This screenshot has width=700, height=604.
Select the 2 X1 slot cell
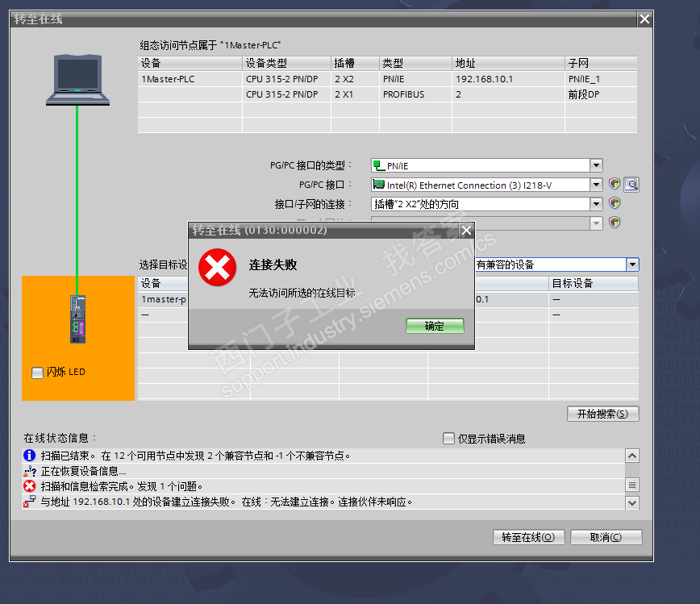click(x=356, y=94)
